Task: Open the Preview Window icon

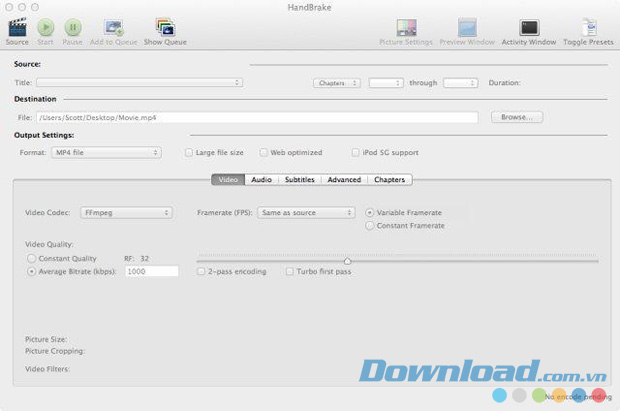Action: point(468,27)
